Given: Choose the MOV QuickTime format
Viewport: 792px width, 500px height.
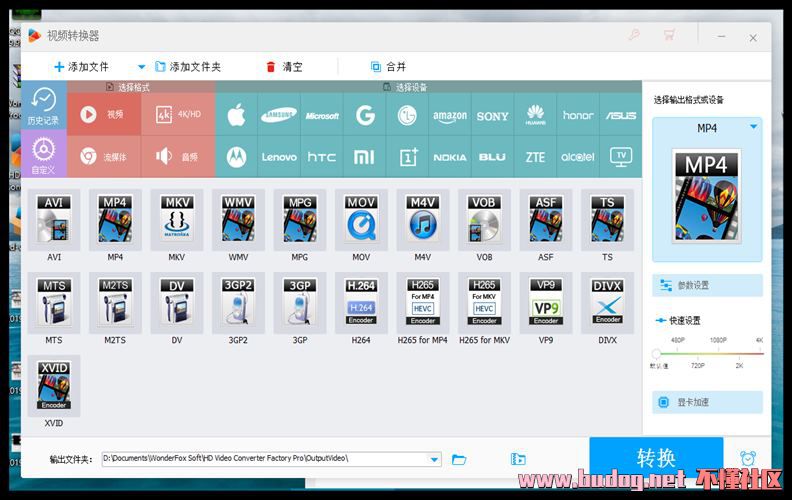Looking at the screenshot, I should coord(361,220).
